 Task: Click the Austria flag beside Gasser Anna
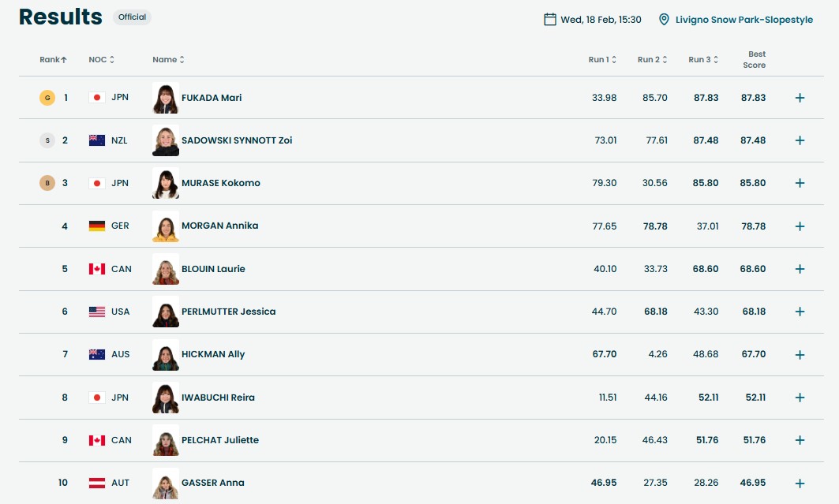[x=97, y=483]
